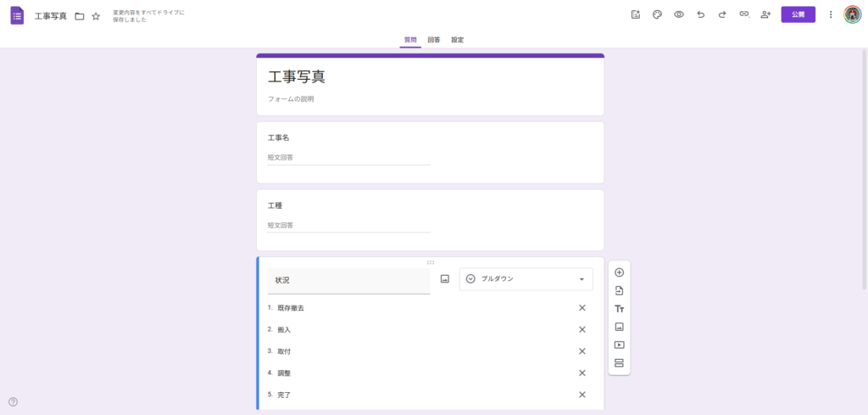
Task: Copy responder link via link icon
Action: coord(744,14)
